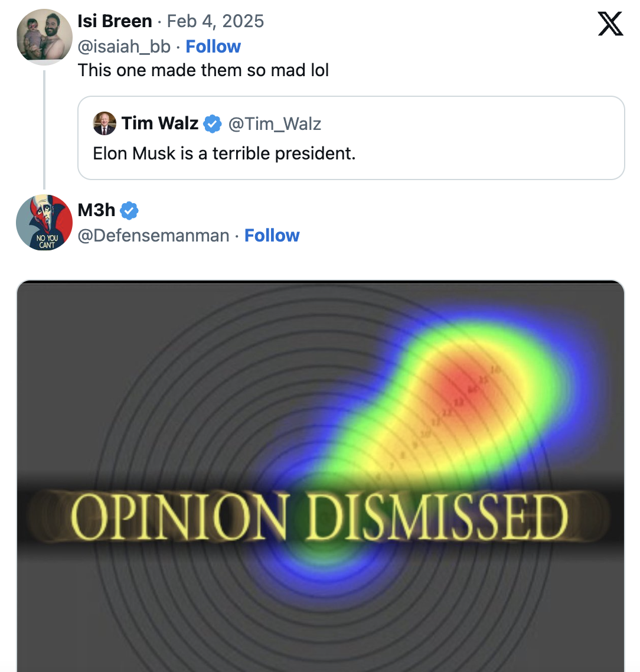Open the Isi Breen display name
This screenshot has width=640, height=672.
[115, 21]
